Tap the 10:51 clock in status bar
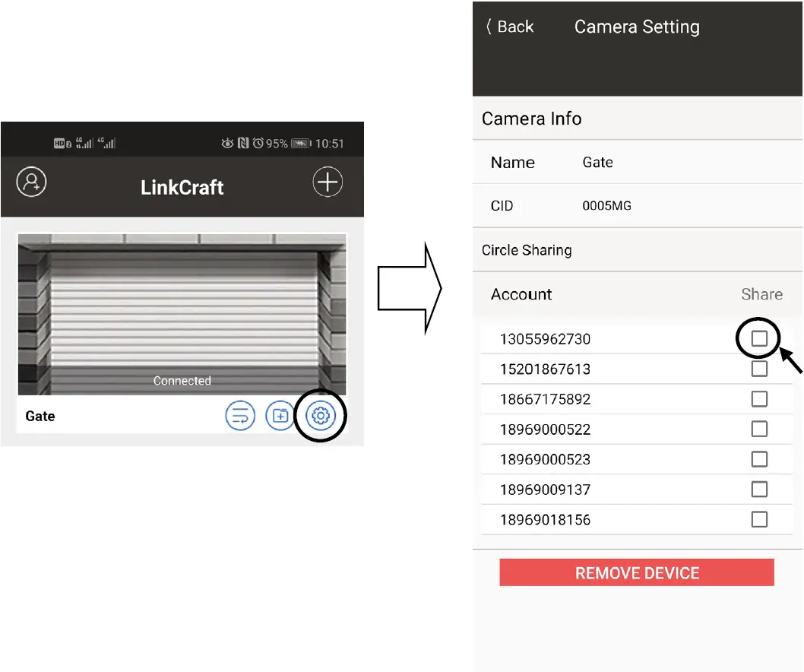The width and height of the screenshot is (804, 672). click(x=329, y=144)
